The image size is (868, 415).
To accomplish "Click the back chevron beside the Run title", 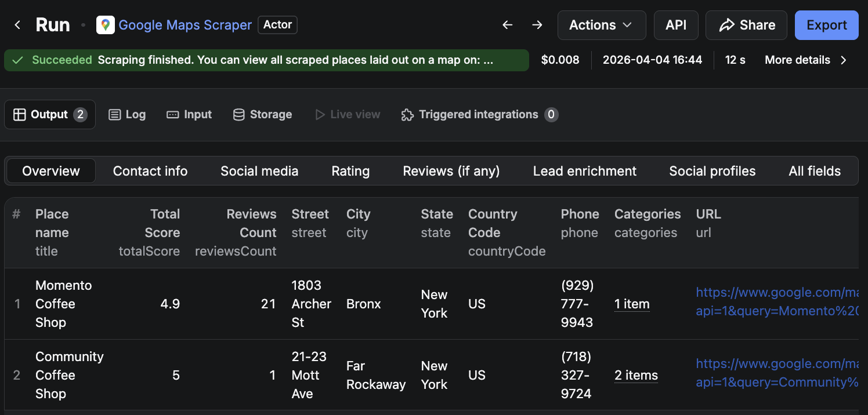I will tap(17, 25).
